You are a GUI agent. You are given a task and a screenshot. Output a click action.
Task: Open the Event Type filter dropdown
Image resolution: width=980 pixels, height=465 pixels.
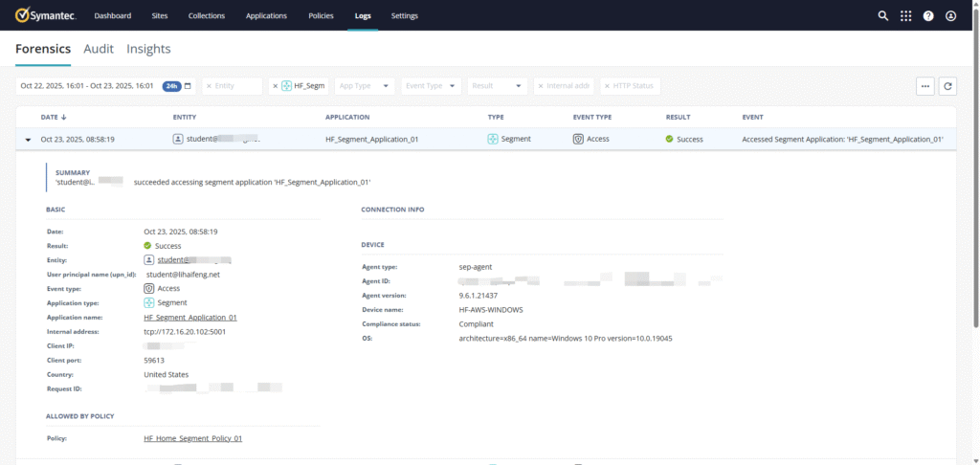[431, 86]
